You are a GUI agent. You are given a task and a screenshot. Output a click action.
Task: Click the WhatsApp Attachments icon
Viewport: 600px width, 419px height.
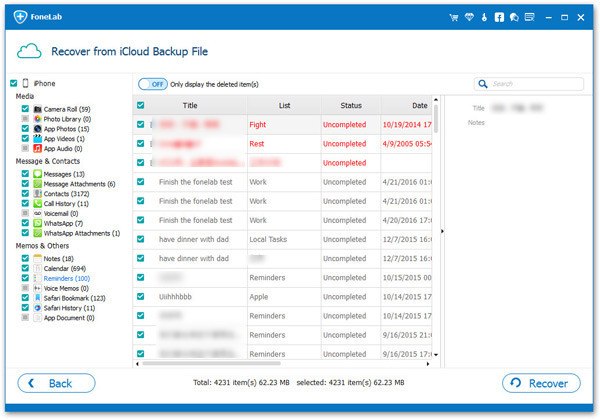pyautogui.click(x=38, y=233)
